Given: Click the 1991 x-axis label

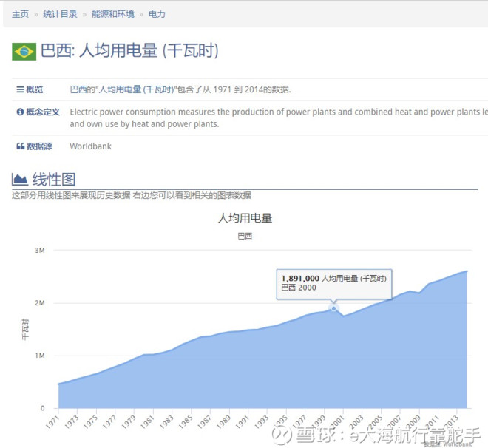Looking at the screenshot, I should coord(243,422).
